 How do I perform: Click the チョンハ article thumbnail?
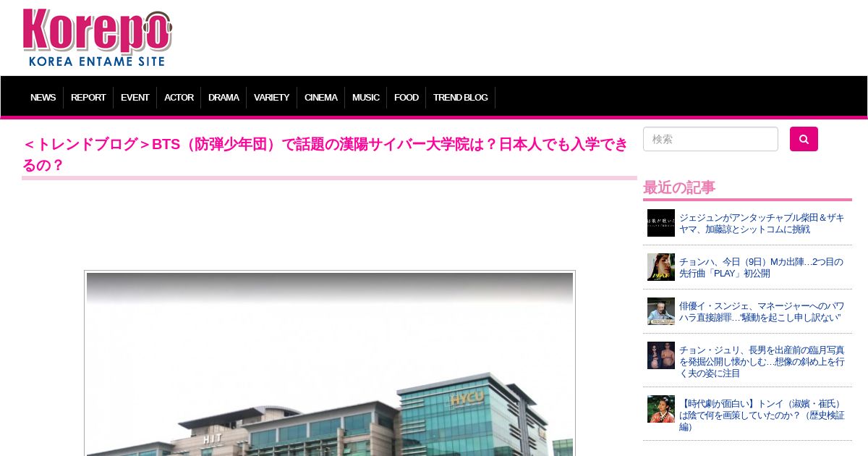(661, 267)
